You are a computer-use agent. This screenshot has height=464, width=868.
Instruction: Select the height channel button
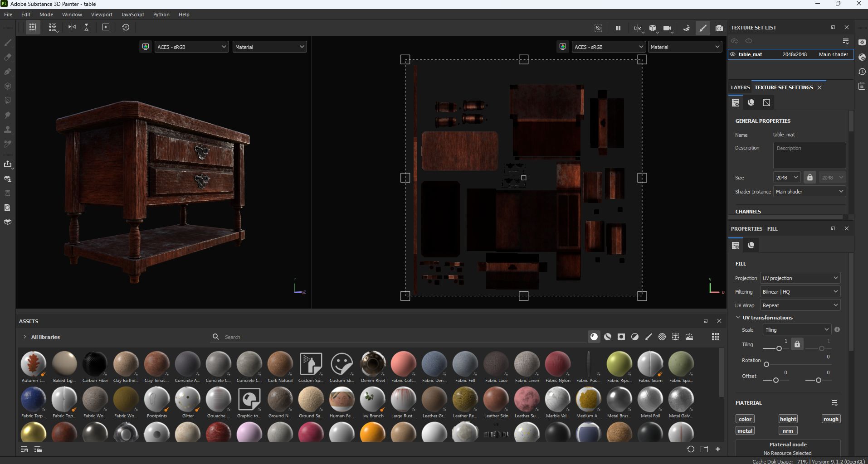(x=788, y=419)
